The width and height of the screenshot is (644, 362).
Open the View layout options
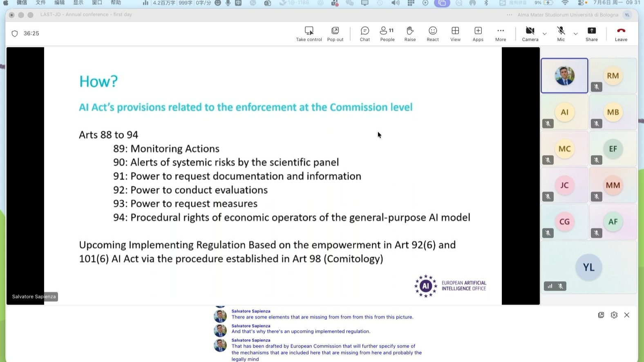(x=455, y=34)
